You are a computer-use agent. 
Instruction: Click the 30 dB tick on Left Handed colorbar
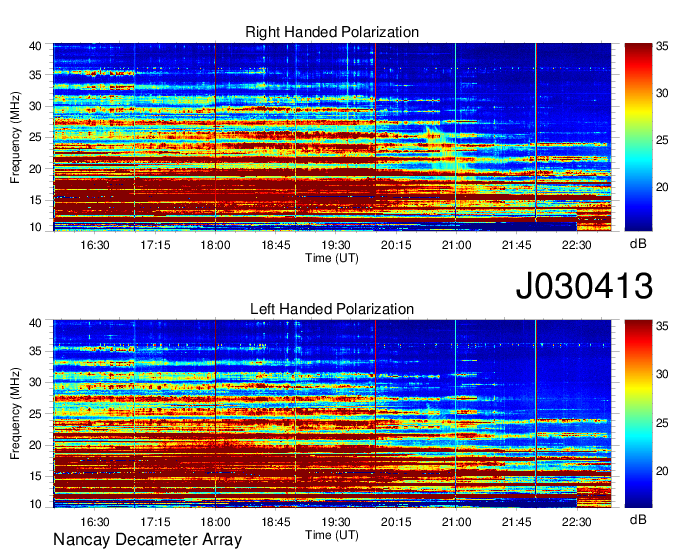[662, 374]
